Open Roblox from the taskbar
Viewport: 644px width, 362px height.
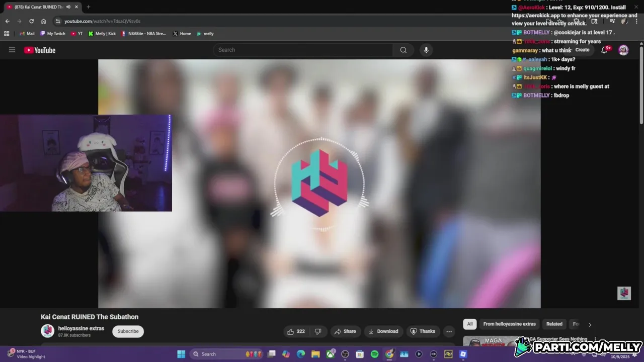pos(463,354)
